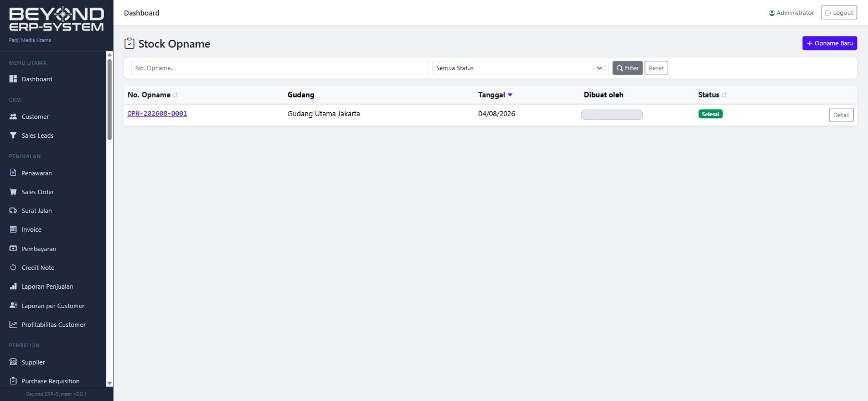Click the Opname Baru button
This screenshot has width=868, height=401.
point(829,43)
